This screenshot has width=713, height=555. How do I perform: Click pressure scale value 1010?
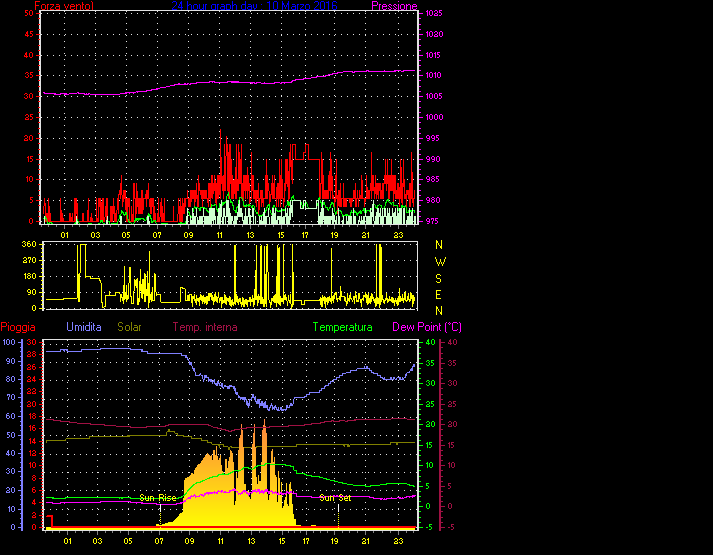(x=434, y=75)
